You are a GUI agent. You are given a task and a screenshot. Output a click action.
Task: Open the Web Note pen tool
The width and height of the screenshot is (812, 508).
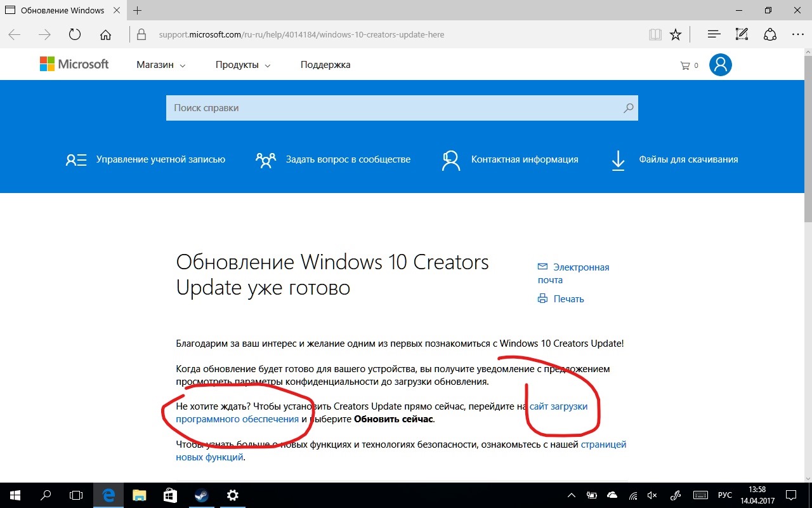tap(742, 34)
